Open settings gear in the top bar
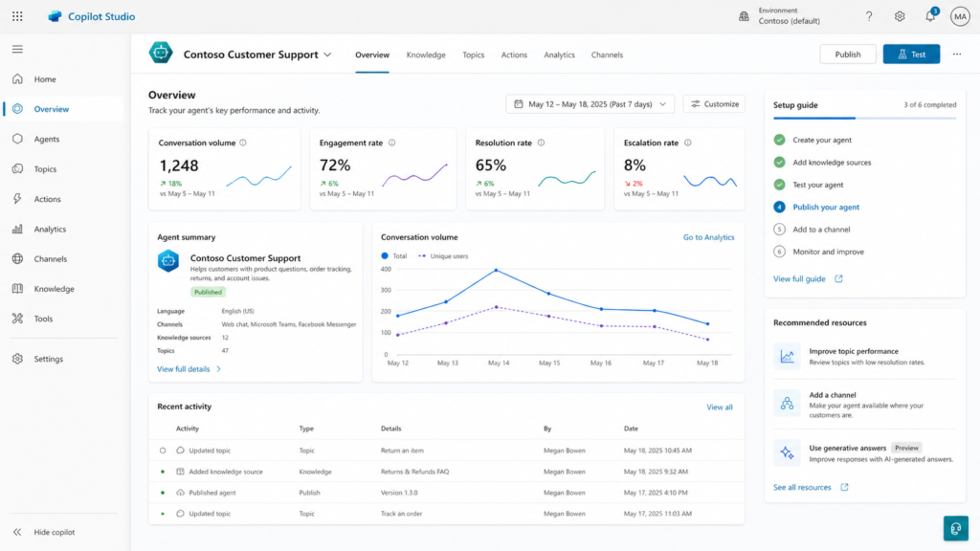980x551 pixels. click(900, 17)
